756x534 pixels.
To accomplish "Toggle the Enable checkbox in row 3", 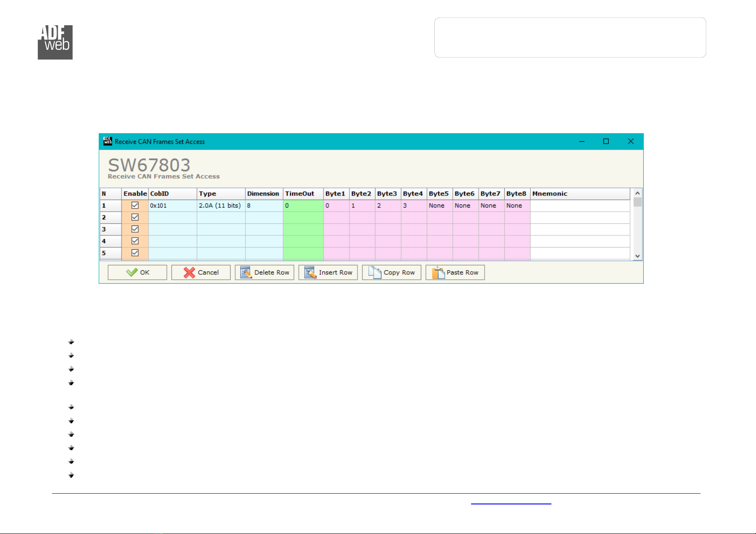I will click(135, 229).
